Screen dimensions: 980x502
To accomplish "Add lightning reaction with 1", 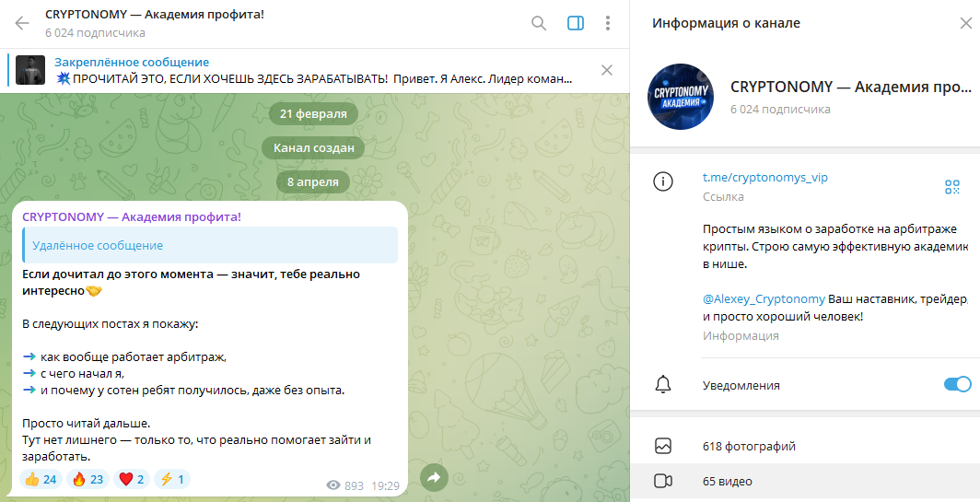I will [x=172, y=480].
